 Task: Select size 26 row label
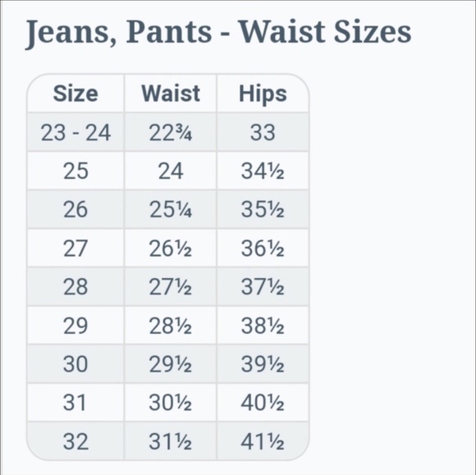76,209
